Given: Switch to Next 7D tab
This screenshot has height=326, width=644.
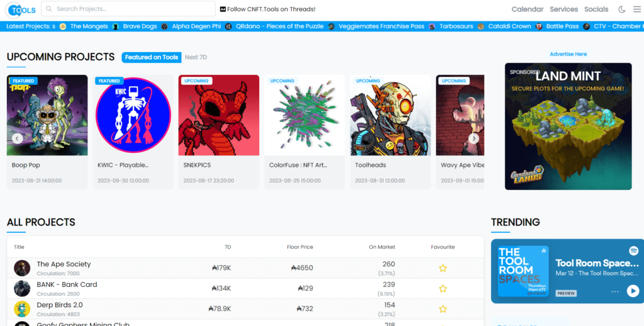Looking at the screenshot, I should [196, 57].
